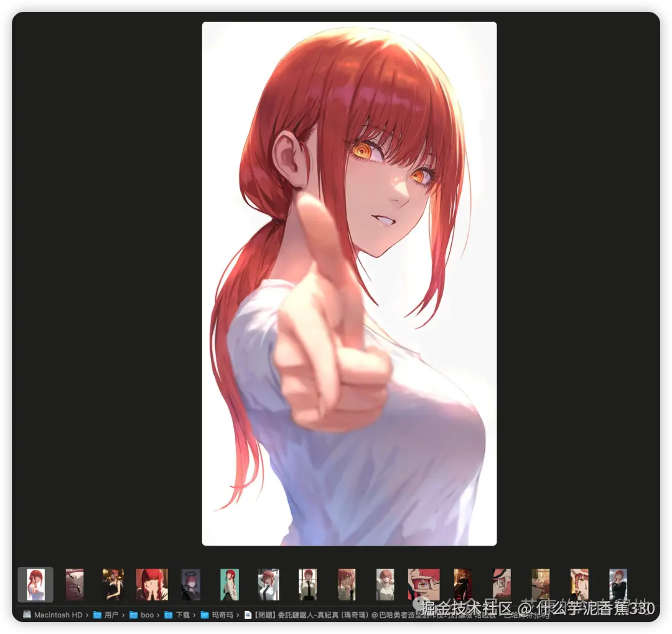Screen dimensions: 672x634
Task: Select the blurry golden-brown thumbnail
Action: coord(541,584)
